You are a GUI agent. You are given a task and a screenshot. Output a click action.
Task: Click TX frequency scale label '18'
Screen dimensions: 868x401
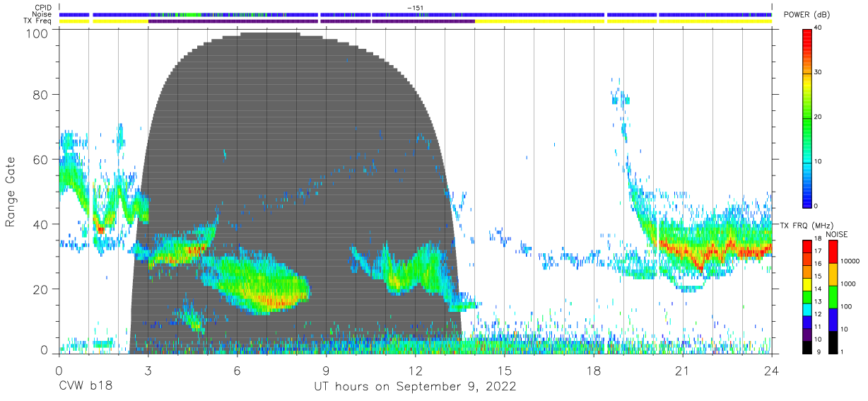[x=819, y=239]
